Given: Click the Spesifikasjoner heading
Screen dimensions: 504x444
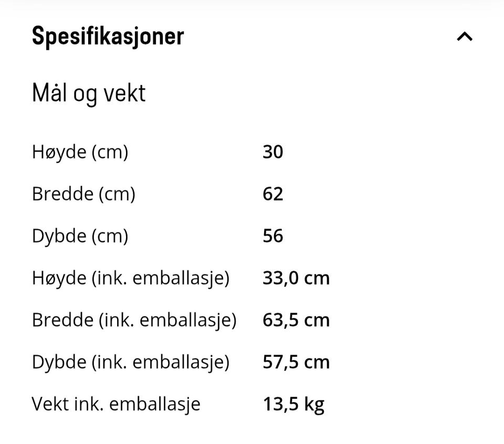Looking at the screenshot, I should point(108,36).
